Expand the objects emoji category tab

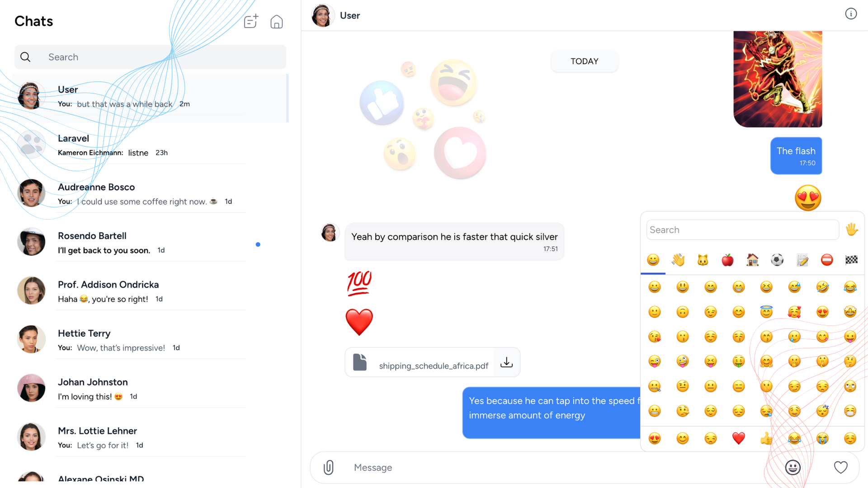pyautogui.click(x=802, y=260)
